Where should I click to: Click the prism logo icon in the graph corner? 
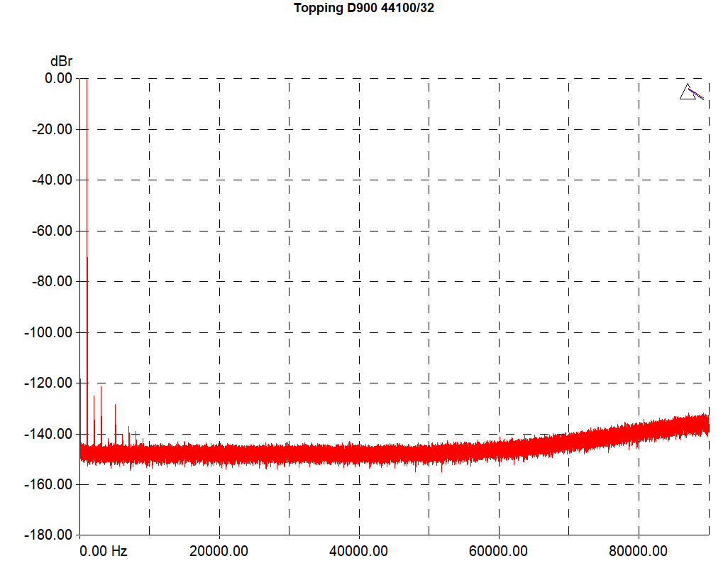[x=690, y=92]
